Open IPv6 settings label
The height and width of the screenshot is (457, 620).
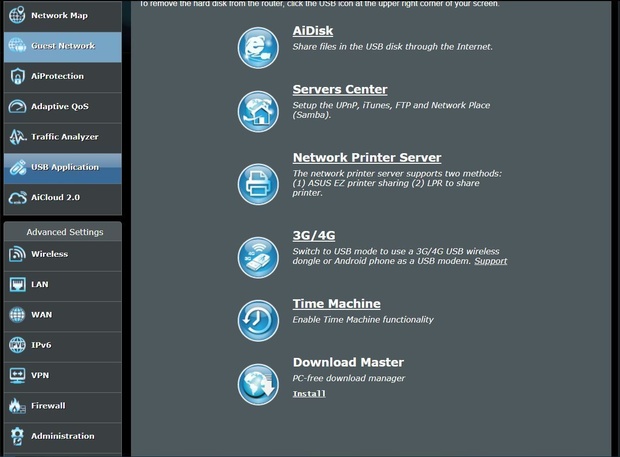click(x=41, y=345)
